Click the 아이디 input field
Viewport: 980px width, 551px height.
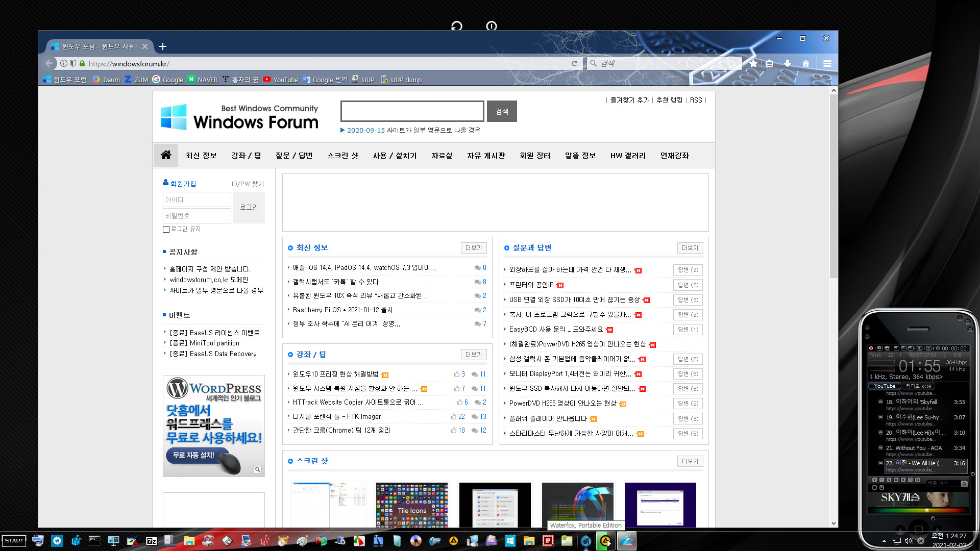197,199
